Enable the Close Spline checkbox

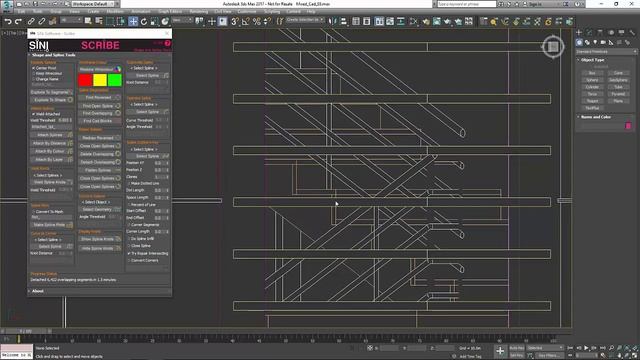coord(129,246)
